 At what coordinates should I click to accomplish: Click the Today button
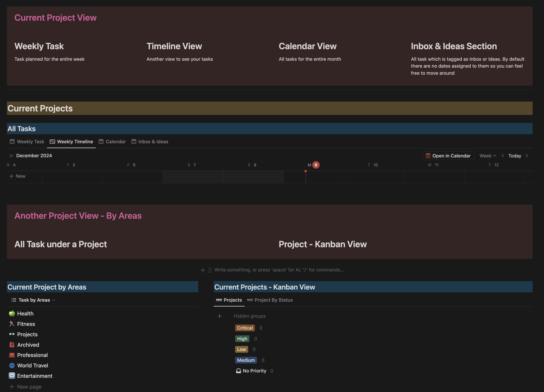[515, 156]
